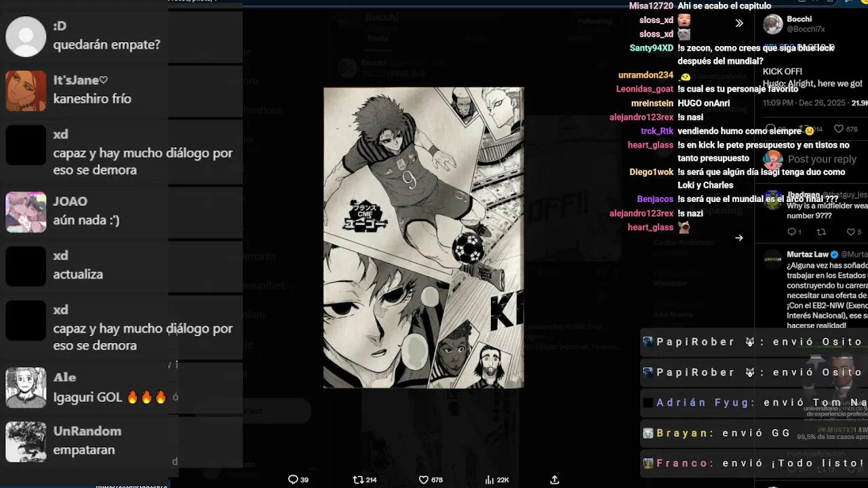Click Benjacos's chat username

tap(655, 199)
